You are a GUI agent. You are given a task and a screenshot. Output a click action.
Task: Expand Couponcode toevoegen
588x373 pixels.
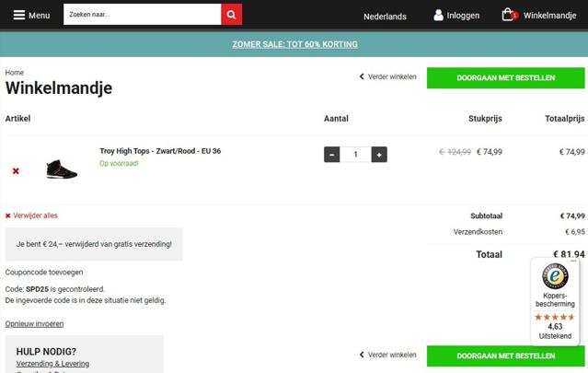pyautogui.click(x=44, y=272)
